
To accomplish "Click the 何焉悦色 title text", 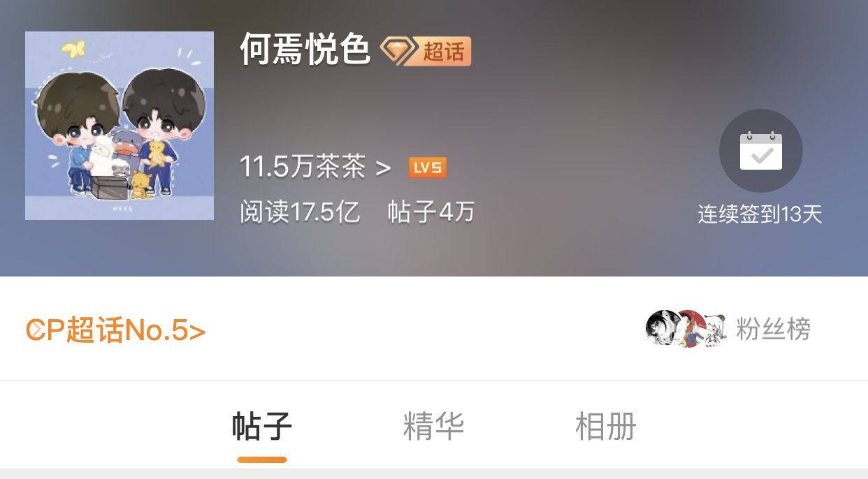I will 305,50.
